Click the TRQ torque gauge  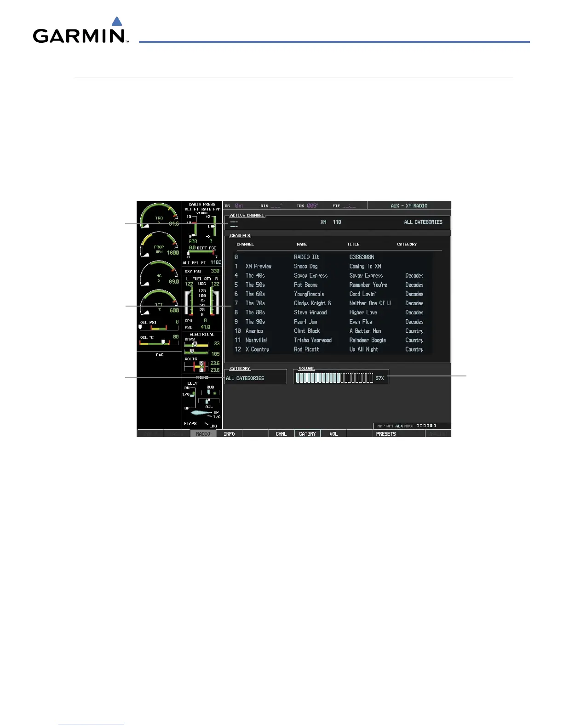point(159,216)
